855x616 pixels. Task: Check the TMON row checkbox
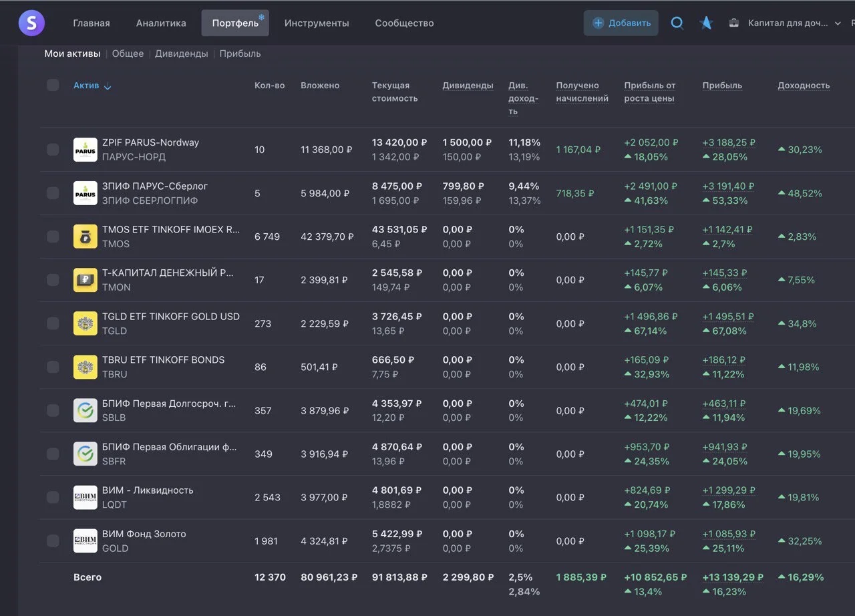coord(53,280)
